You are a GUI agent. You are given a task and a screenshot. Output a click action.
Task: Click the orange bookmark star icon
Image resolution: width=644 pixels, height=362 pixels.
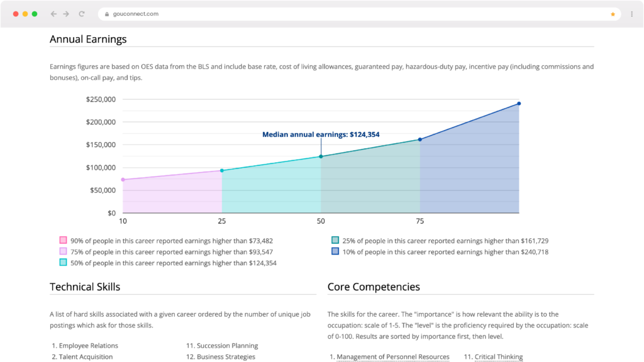click(x=613, y=14)
